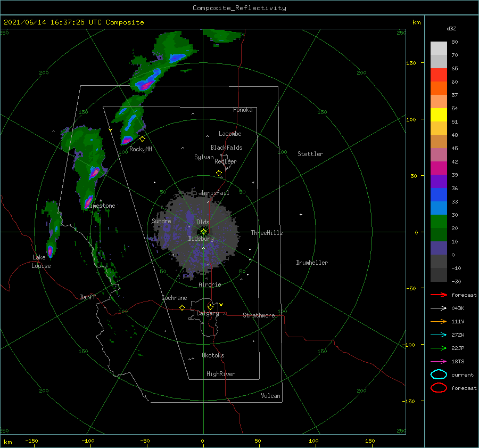
Task: Click the white plus marker north of Drumheller
Action: 301,214
